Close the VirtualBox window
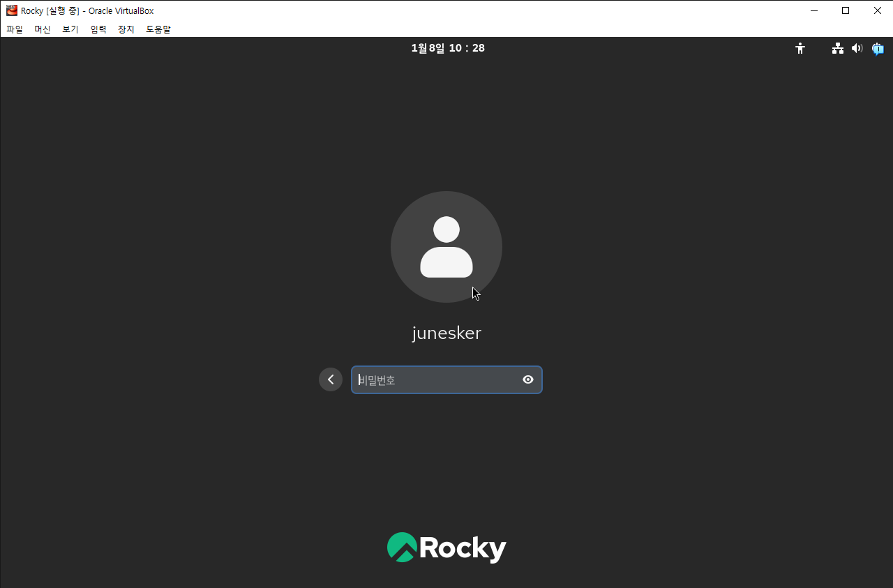The height and width of the screenshot is (588, 893). 878,10
